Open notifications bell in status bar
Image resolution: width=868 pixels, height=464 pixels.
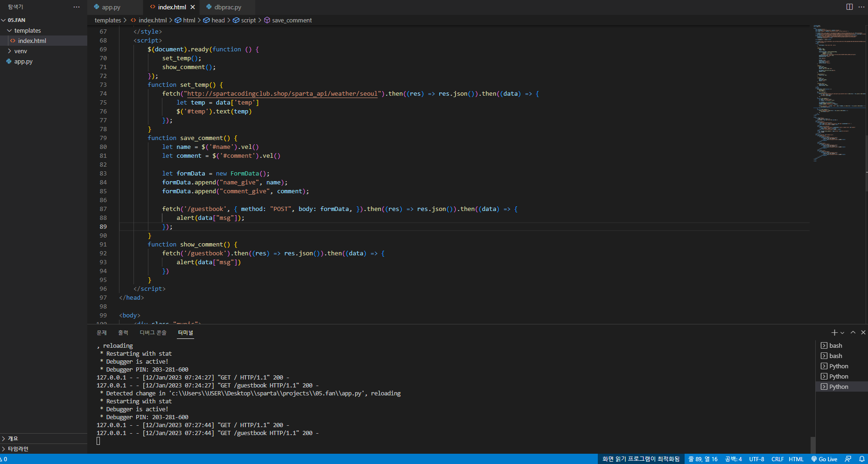point(862,459)
